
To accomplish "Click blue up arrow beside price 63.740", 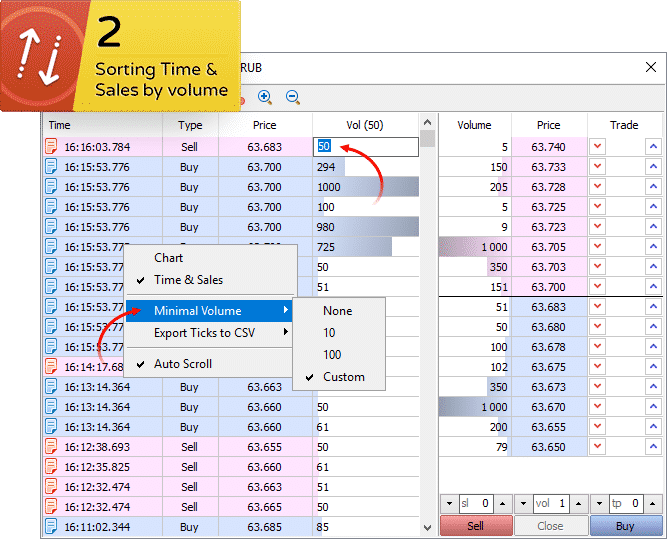I will pos(653,147).
